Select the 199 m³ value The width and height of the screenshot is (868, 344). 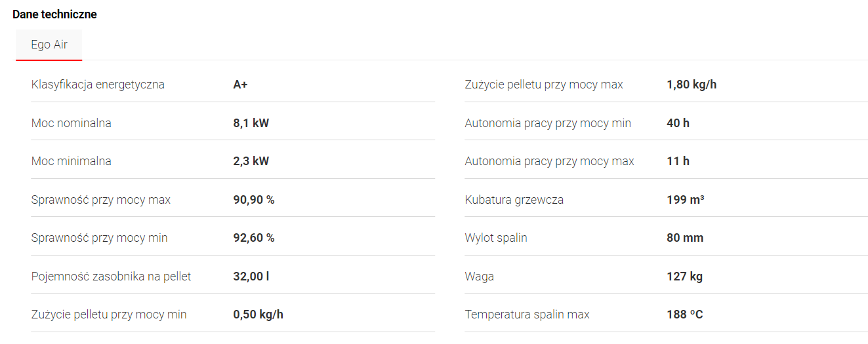point(685,200)
